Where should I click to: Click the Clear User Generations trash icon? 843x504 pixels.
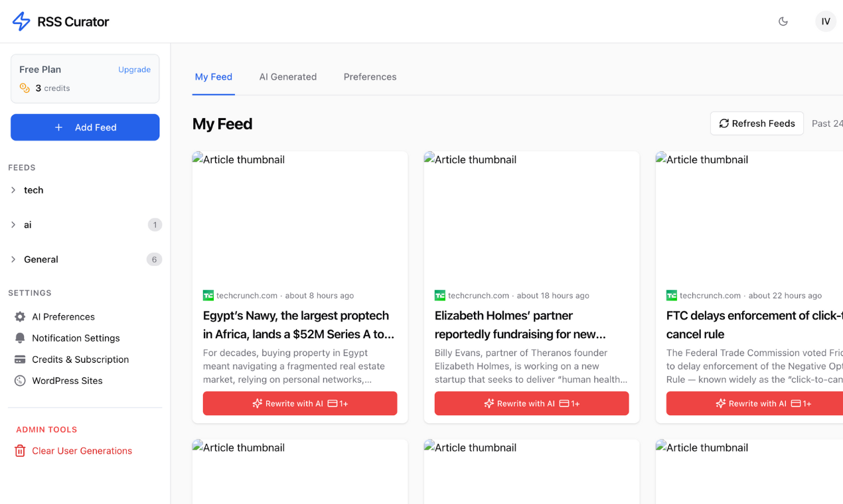[x=20, y=450]
